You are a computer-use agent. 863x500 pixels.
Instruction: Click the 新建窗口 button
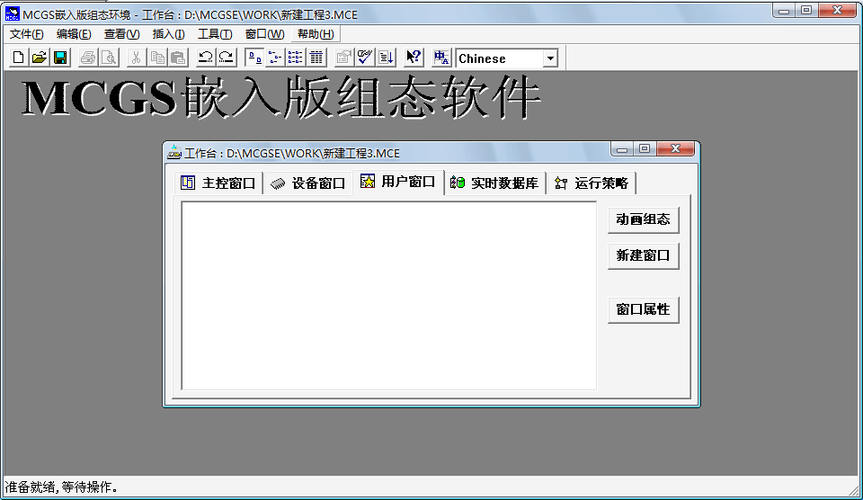tap(643, 256)
